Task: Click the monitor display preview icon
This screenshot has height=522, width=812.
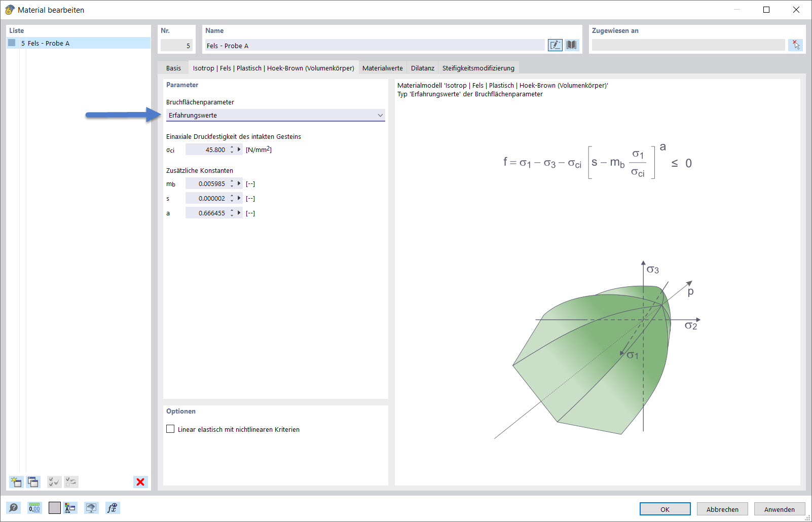Action: point(91,508)
